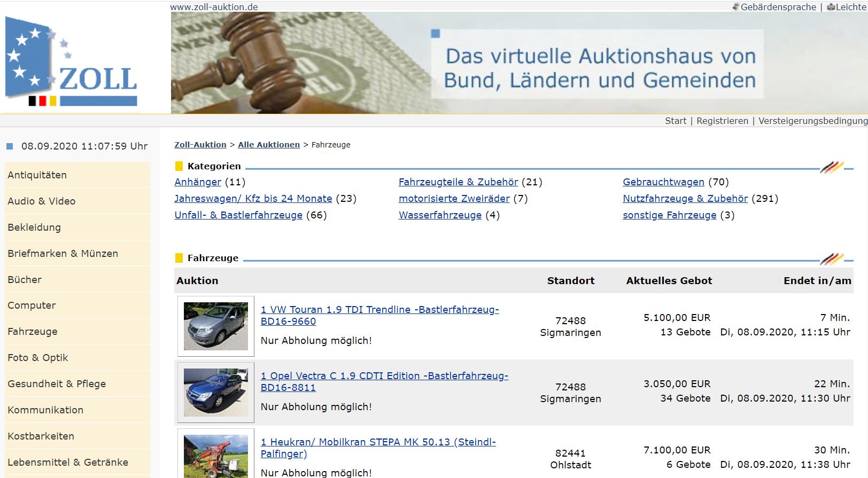Open Fahrzeugteile & Zubehör category

pos(459,182)
